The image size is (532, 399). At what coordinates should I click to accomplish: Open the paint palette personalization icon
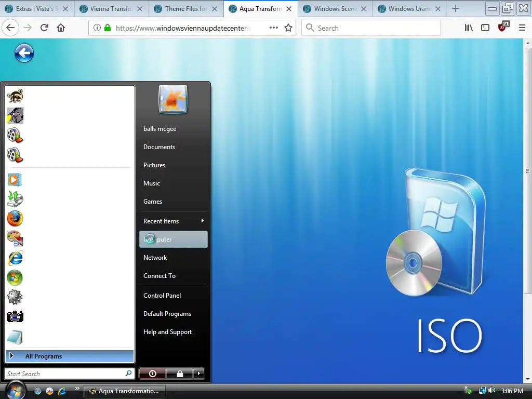(x=15, y=238)
